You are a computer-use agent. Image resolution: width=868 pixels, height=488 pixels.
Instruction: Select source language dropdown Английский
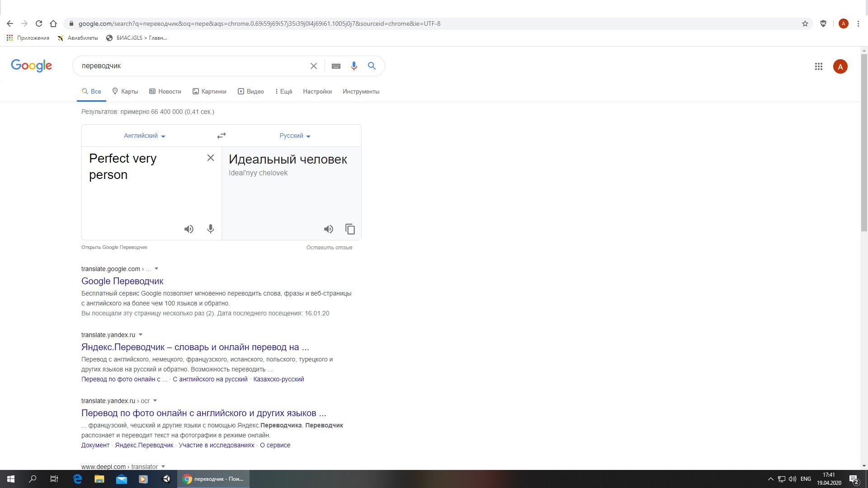click(x=145, y=136)
